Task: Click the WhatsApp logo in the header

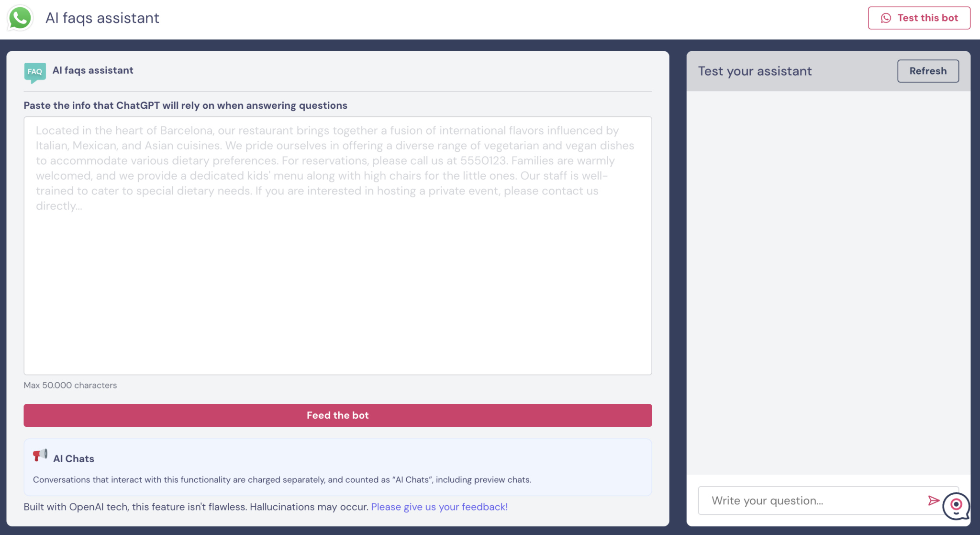Action: tap(20, 18)
